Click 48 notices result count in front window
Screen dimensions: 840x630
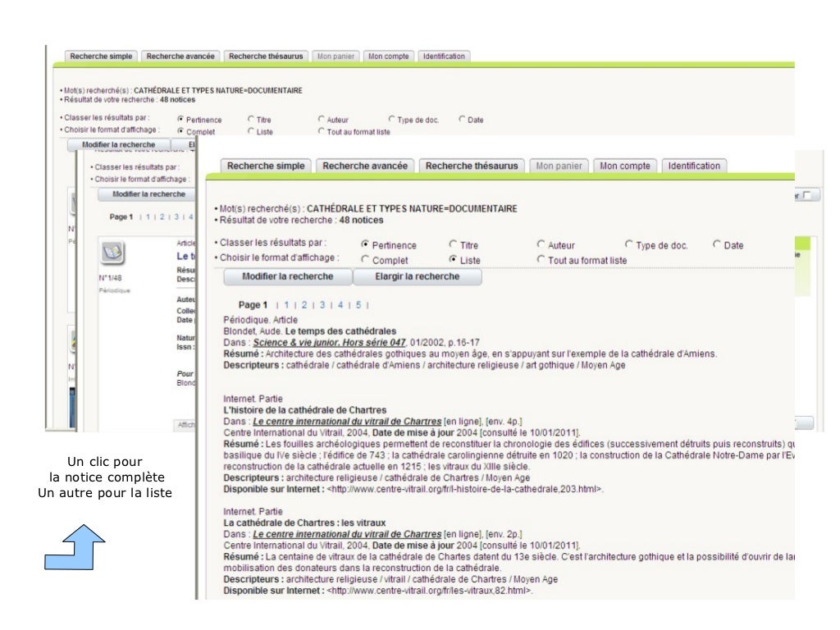[361, 220]
